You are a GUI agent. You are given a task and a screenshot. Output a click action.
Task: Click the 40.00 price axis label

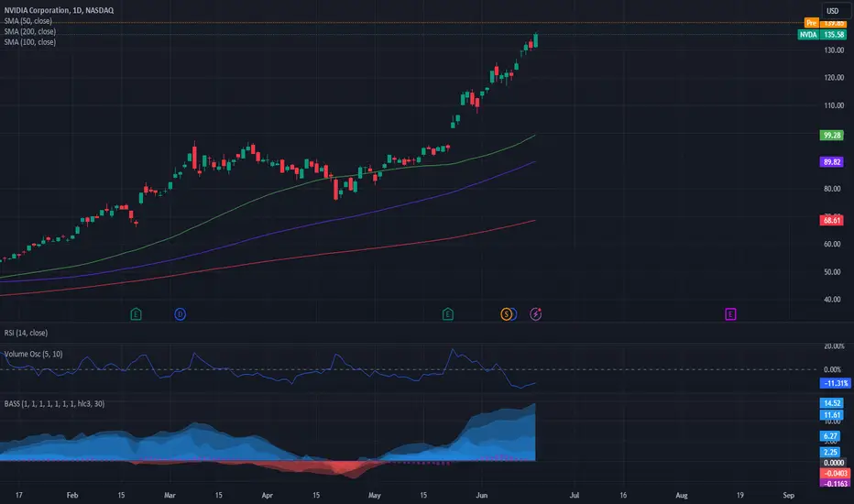[832, 300]
